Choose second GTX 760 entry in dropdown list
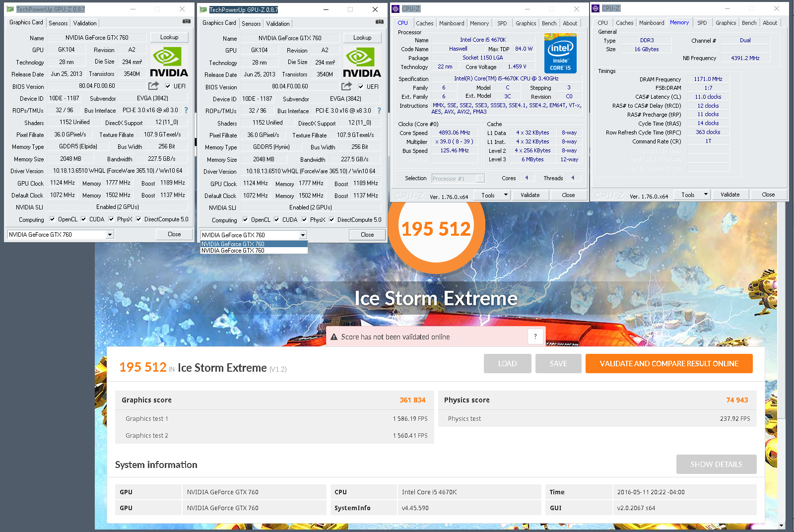Screen dimensions: 794x532 [254, 251]
